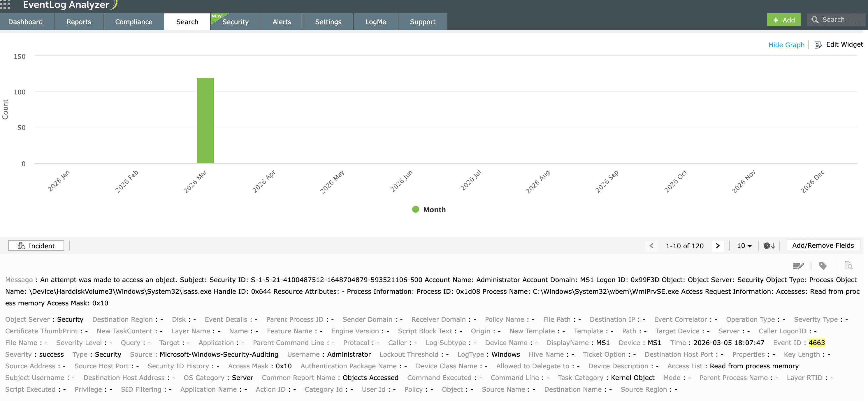Click Source value Microsoft-Windows-Security-Auditing
The width and height of the screenshot is (868, 401).
coord(219,354)
